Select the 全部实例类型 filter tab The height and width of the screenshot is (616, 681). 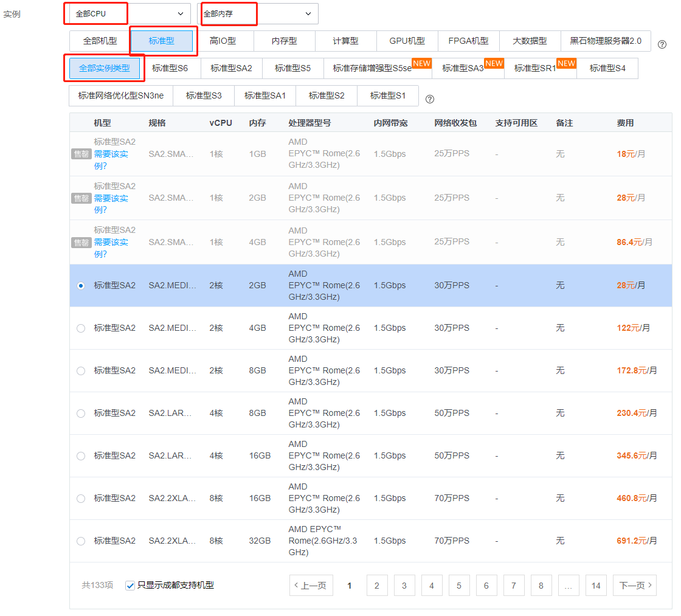104,68
